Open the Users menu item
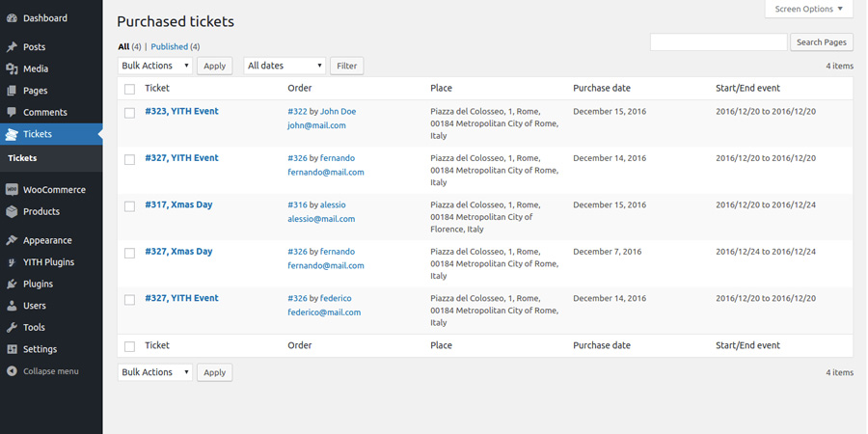This screenshot has height=434, width=868. (35, 306)
